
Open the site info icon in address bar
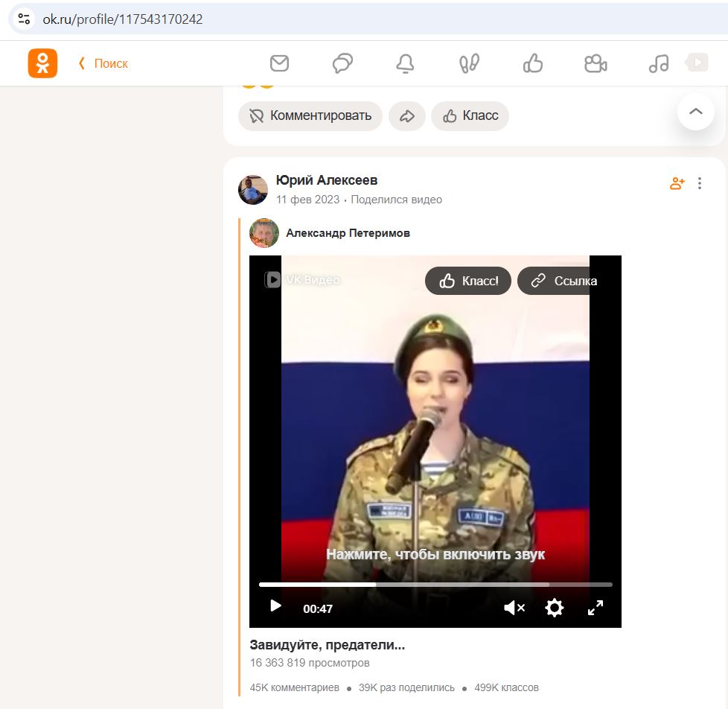pyautogui.click(x=24, y=19)
